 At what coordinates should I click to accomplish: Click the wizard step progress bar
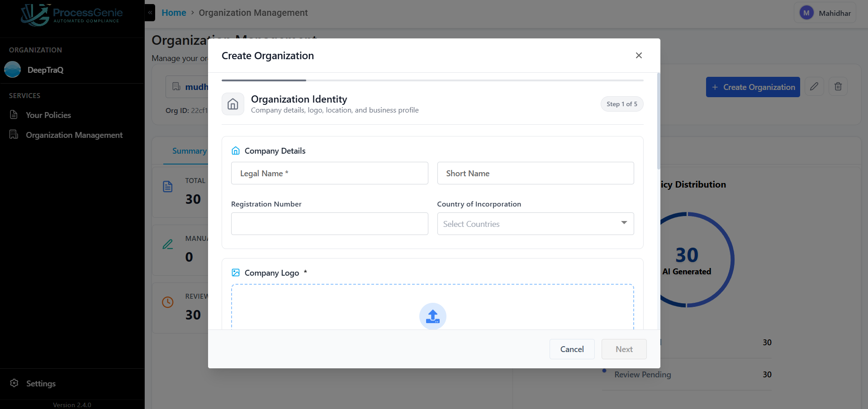click(432, 80)
